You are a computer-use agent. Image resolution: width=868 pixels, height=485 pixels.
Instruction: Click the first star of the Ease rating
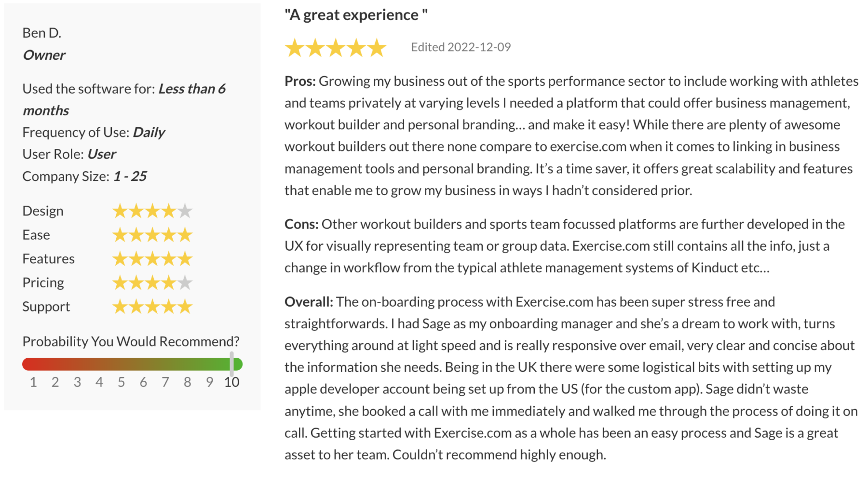tap(120, 235)
